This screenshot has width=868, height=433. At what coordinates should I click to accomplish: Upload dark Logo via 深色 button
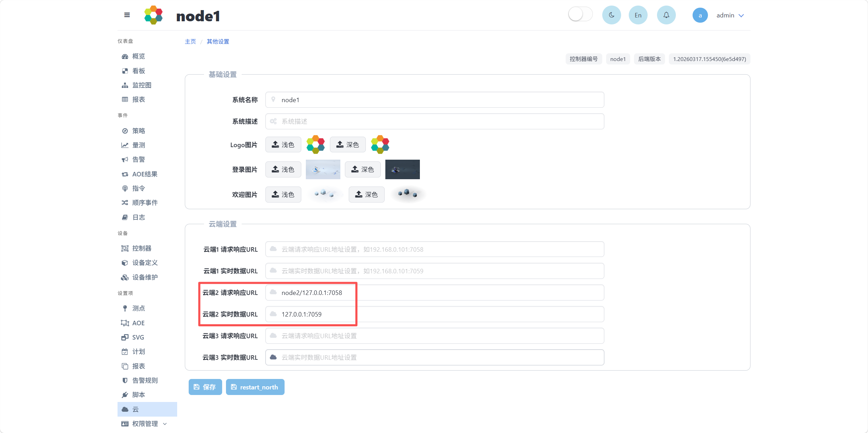[348, 144]
